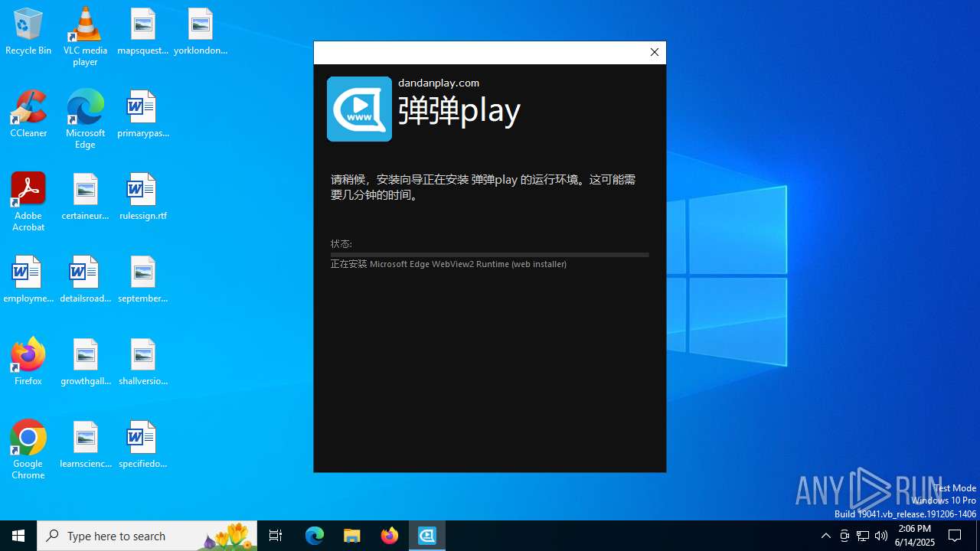Image resolution: width=980 pixels, height=551 pixels.
Task: Open File Explorer from the taskbar
Action: (352, 536)
